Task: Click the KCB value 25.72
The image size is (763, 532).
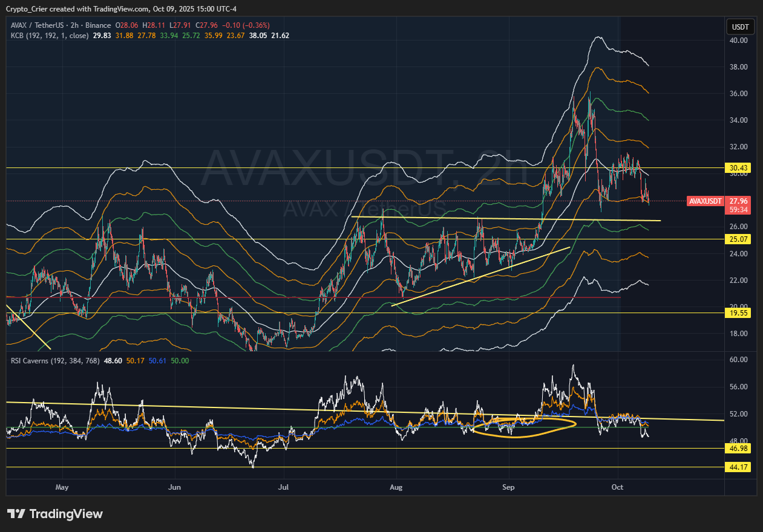Action: 192,36
